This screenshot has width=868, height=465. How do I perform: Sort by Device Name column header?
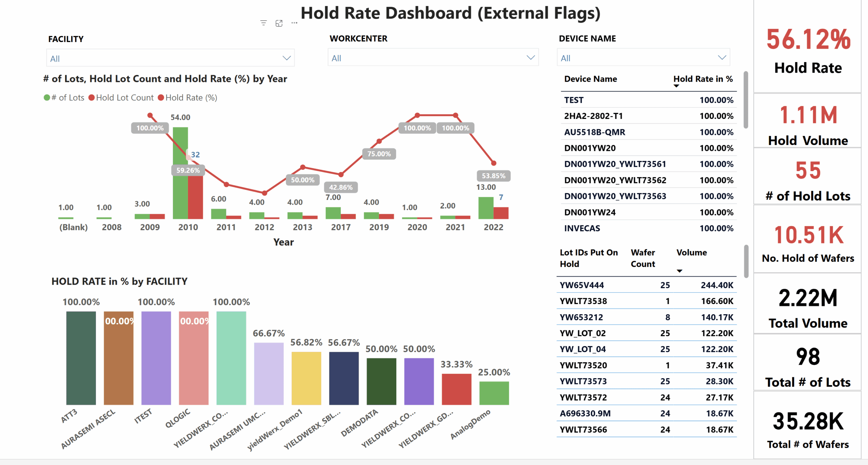[x=590, y=79]
